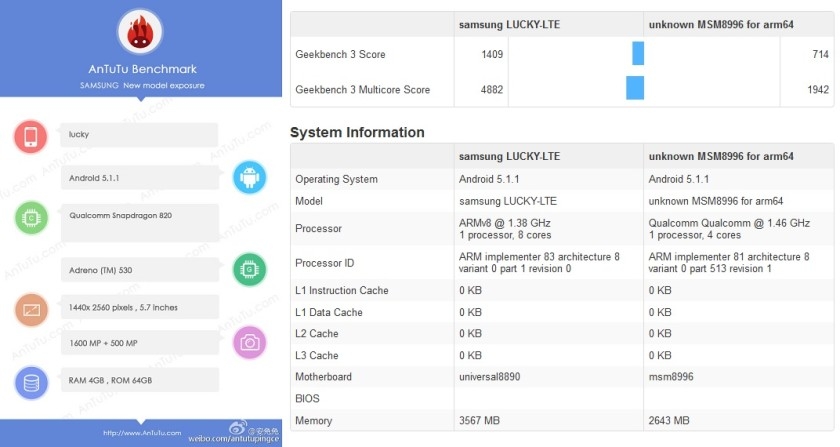Screen dimensions: 840x447
Task: Click the blue Android robot icon
Action: 249,177
